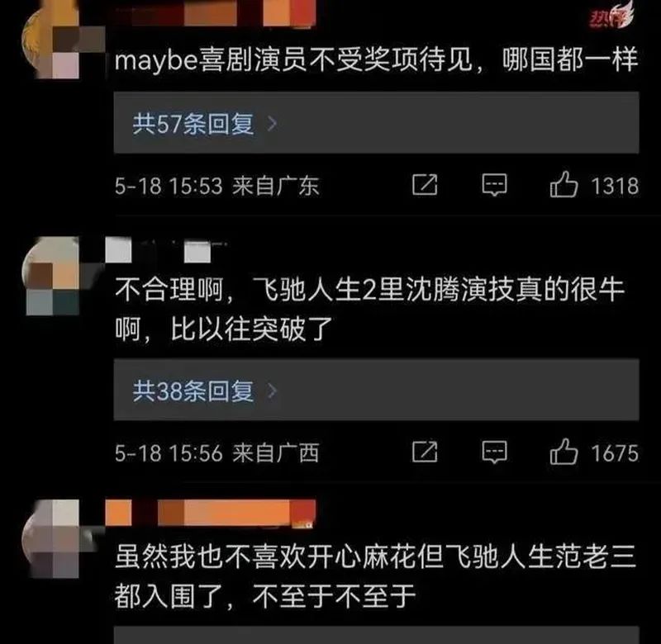Open the third commenter's avatar

tap(54, 539)
